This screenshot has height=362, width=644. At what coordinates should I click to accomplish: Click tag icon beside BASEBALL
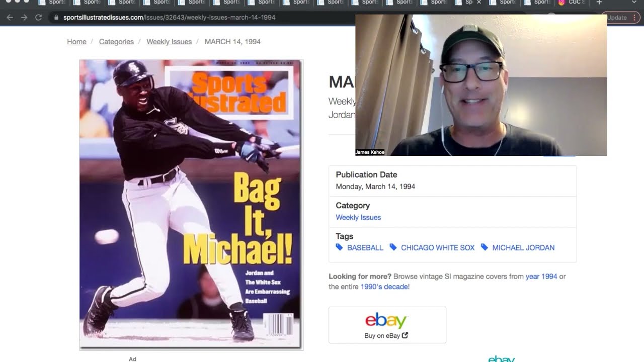(339, 247)
